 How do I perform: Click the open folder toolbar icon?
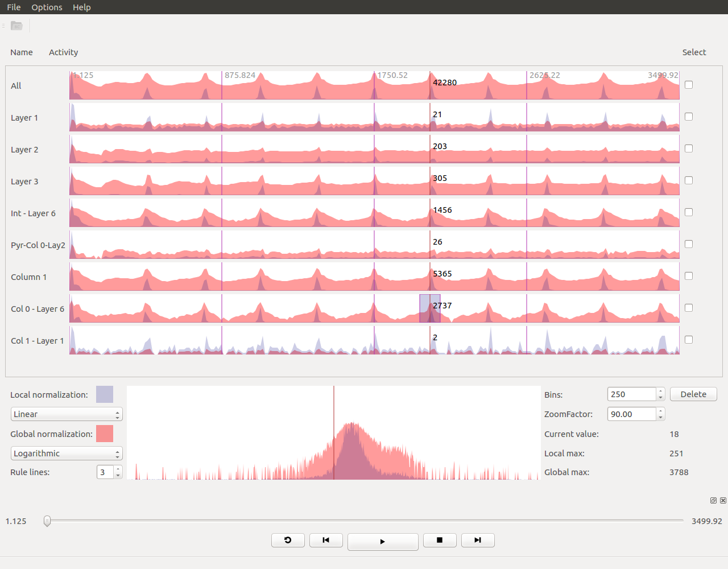(16, 26)
